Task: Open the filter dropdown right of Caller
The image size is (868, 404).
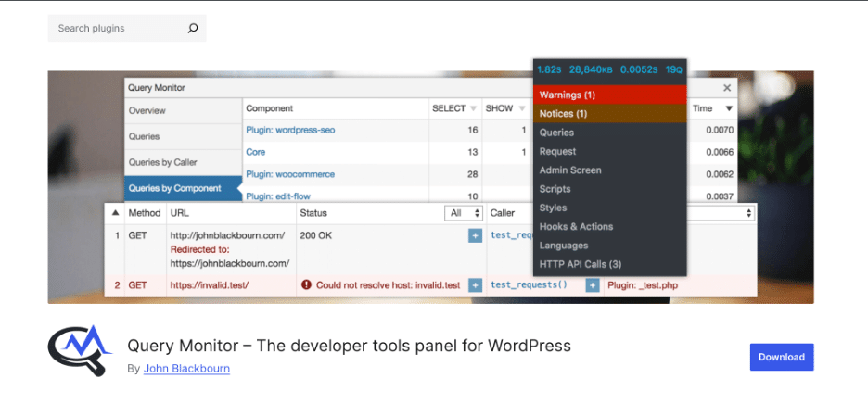Action: [721, 213]
